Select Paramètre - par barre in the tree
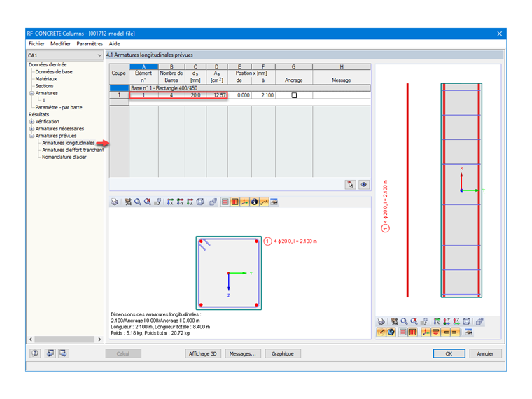This screenshot has height=399, width=532. tap(59, 107)
